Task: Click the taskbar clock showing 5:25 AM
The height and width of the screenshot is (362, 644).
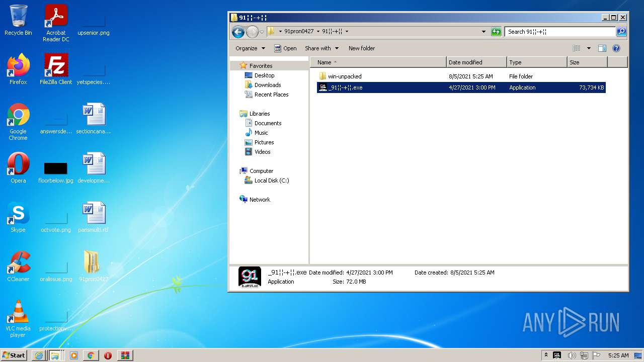Action: coord(618,355)
